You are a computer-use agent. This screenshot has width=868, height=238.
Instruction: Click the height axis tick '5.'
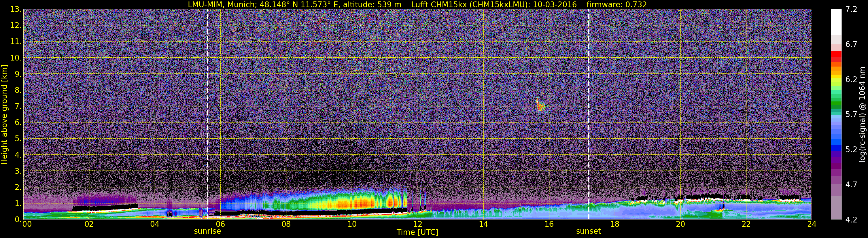point(18,139)
